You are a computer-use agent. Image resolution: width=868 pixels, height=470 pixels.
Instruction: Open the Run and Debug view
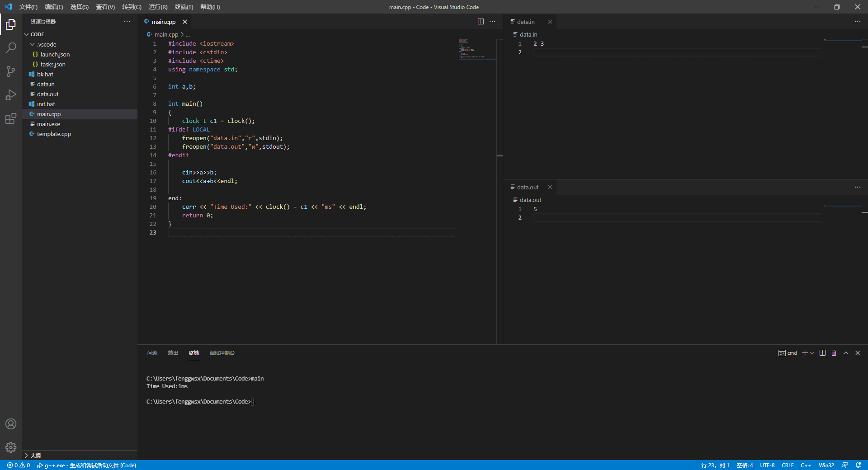tap(11, 95)
